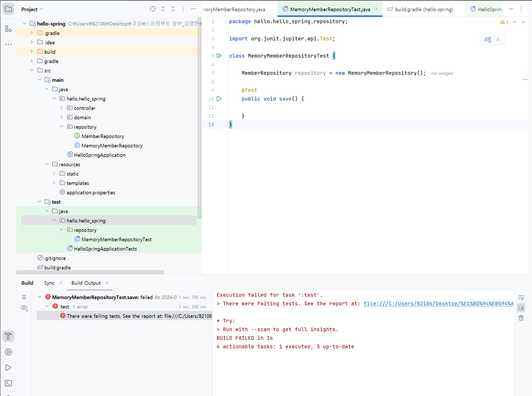Open the Services tool window icon

tap(8, 352)
